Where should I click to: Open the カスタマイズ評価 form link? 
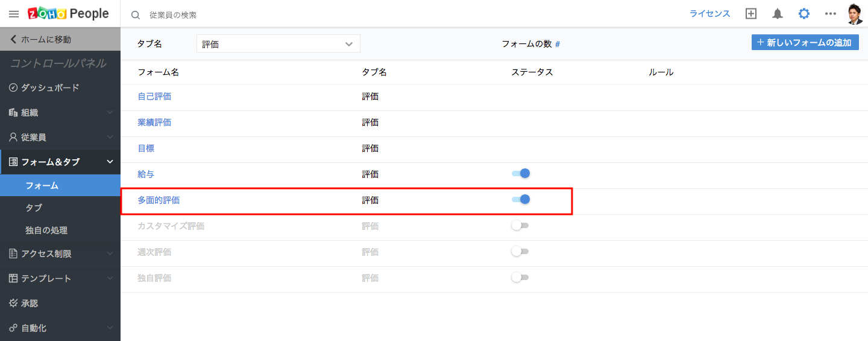pos(171,226)
